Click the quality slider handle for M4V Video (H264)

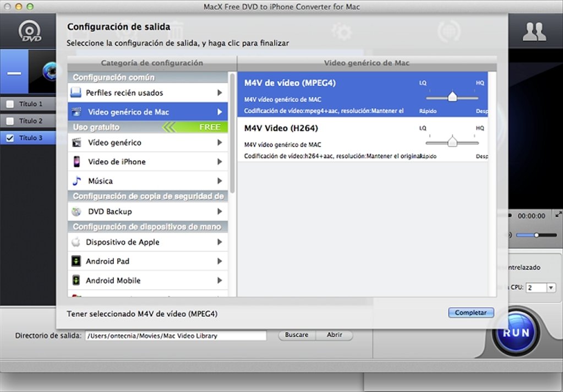[x=452, y=141]
